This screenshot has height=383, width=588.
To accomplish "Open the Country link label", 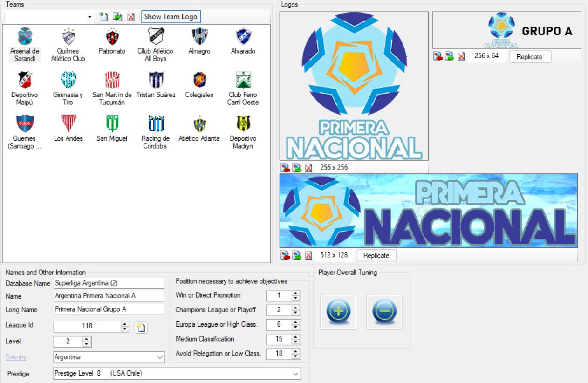I will [x=16, y=357].
